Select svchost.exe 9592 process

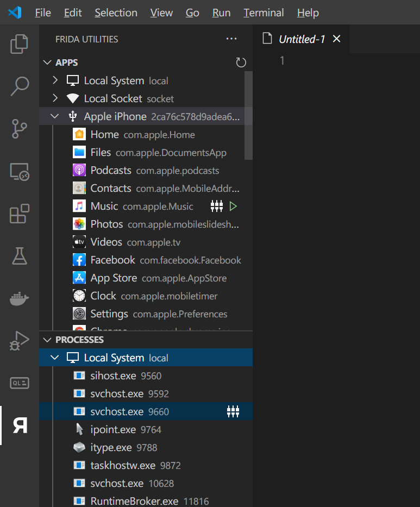(x=146, y=393)
